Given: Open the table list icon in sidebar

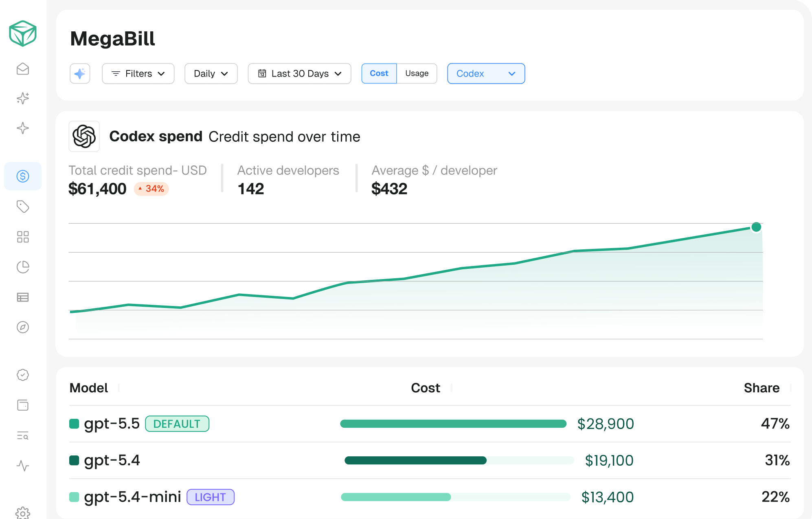Looking at the screenshot, I should tap(23, 297).
